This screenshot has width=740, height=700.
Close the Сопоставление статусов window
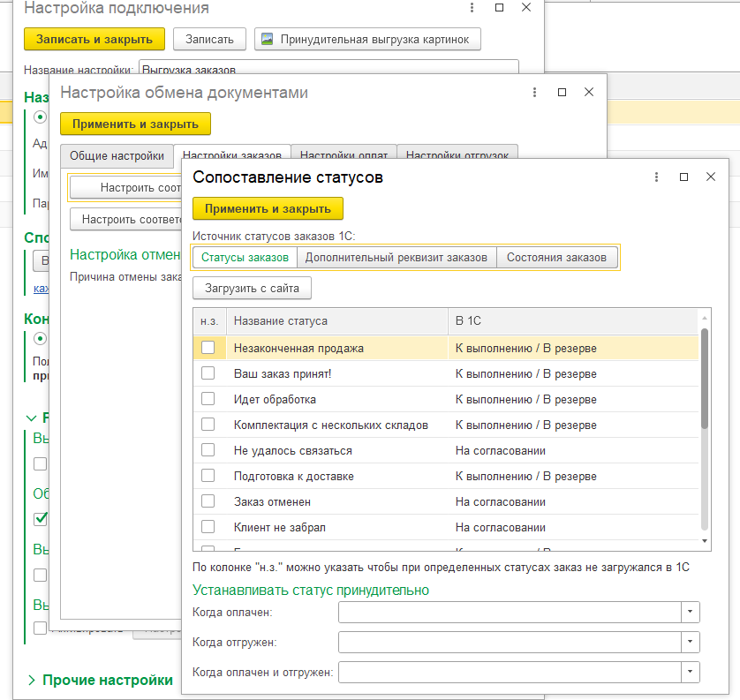(710, 177)
